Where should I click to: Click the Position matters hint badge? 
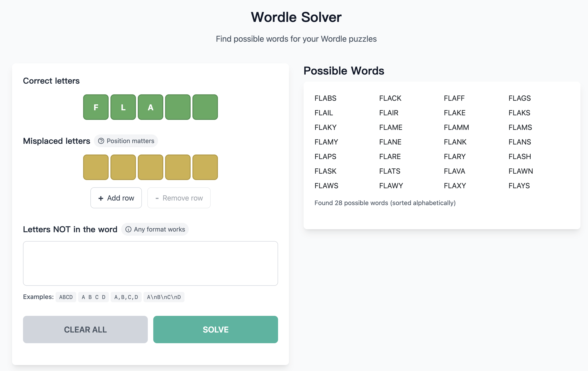coord(126,141)
